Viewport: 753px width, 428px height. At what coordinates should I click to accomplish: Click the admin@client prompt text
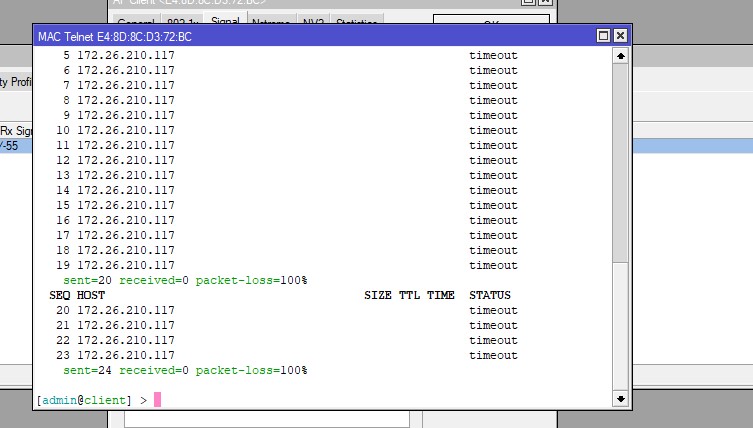[x=84, y=400]
